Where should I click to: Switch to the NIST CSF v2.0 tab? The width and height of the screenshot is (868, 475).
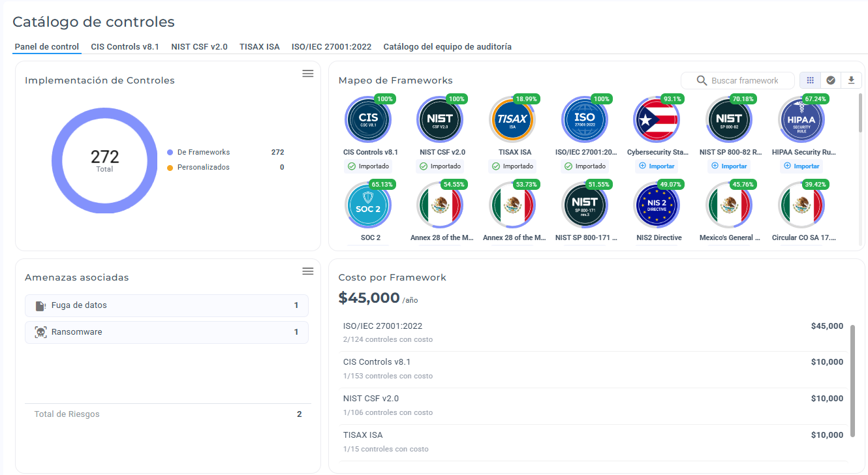[199, 47]
